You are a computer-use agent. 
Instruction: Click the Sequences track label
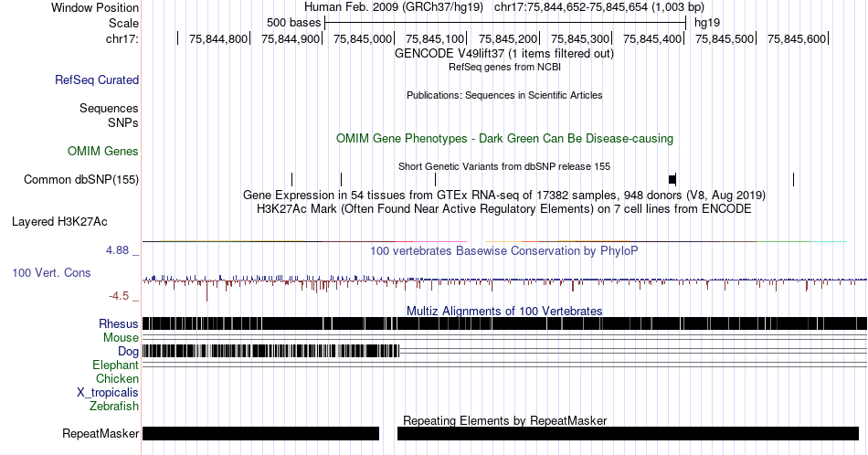click(x=109, y=108)
